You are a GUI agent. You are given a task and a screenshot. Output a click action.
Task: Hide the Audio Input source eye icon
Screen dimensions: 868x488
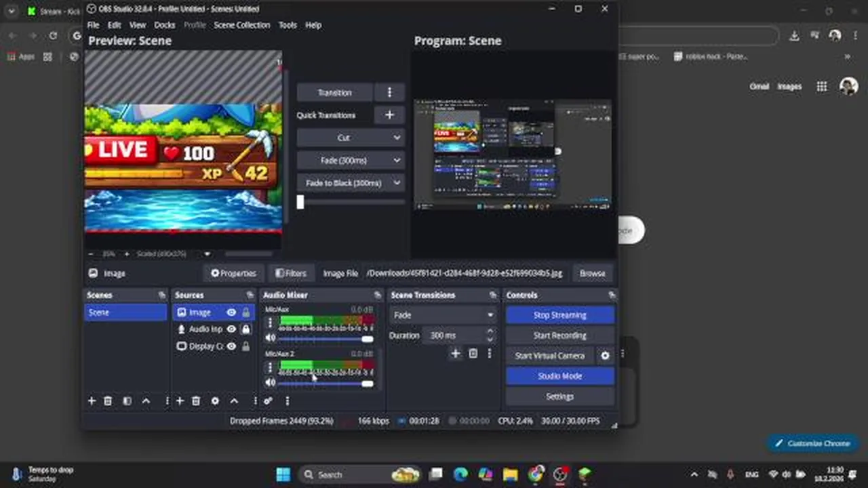(x=231, y=329)
